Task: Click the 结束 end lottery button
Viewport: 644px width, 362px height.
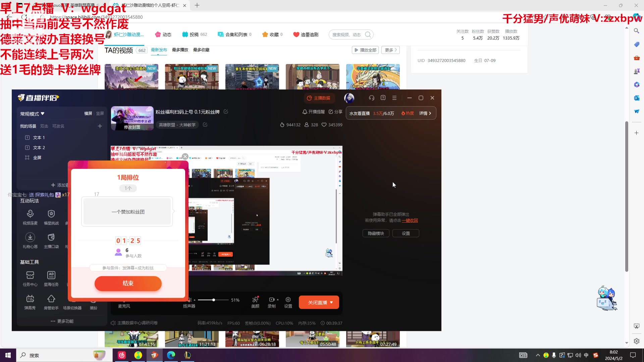Action: tap(128, 283)
